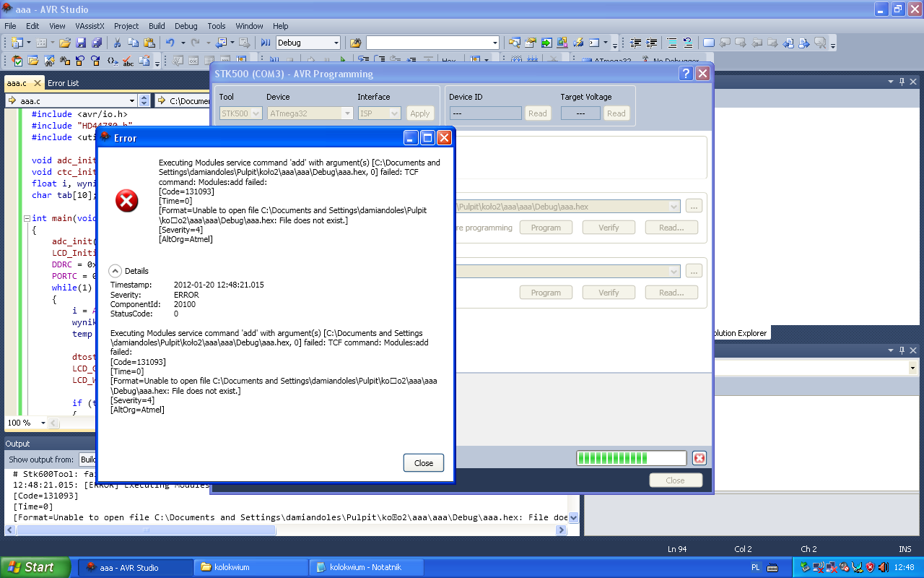Decrease line indent using the toolbar icon

636,43
